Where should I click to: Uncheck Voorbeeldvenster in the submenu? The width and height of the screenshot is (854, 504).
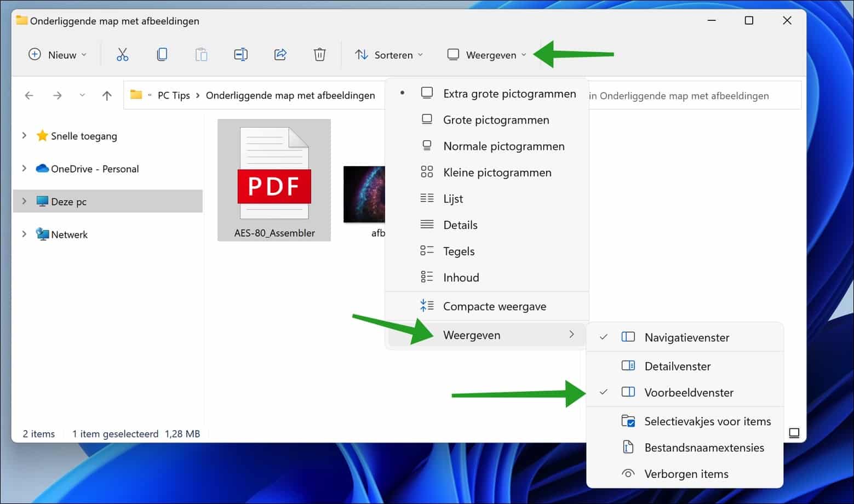tap(689, 392)
